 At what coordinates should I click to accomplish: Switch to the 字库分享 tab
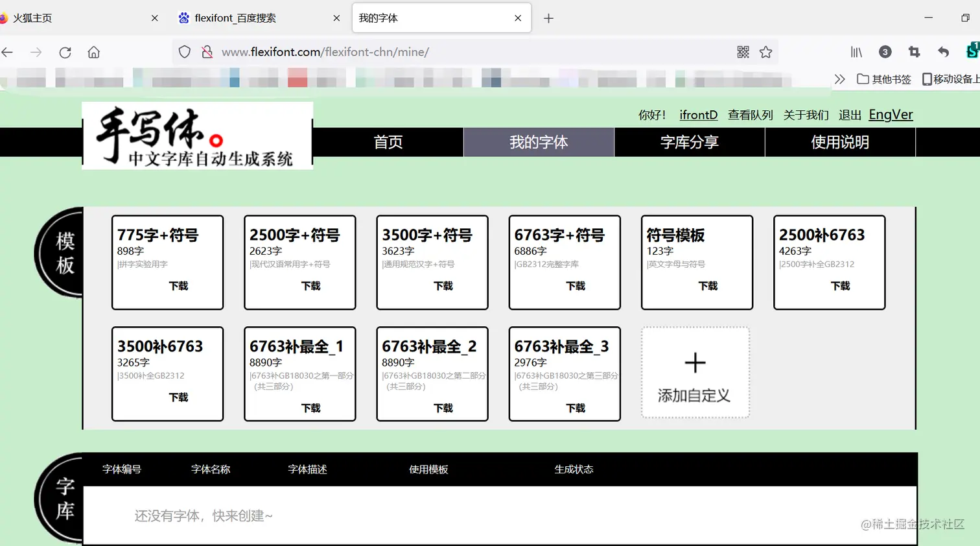(689, 142)
